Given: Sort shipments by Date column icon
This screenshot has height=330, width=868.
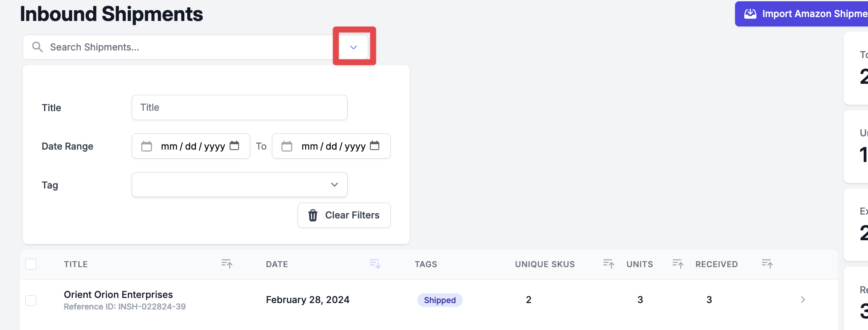Looking at the screenshot, I should tap(375, 264).
